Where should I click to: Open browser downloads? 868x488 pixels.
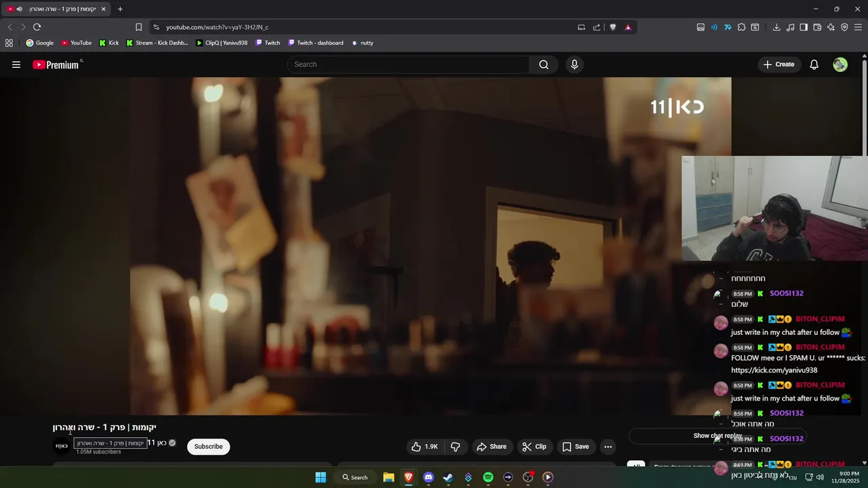coord(776,27)
